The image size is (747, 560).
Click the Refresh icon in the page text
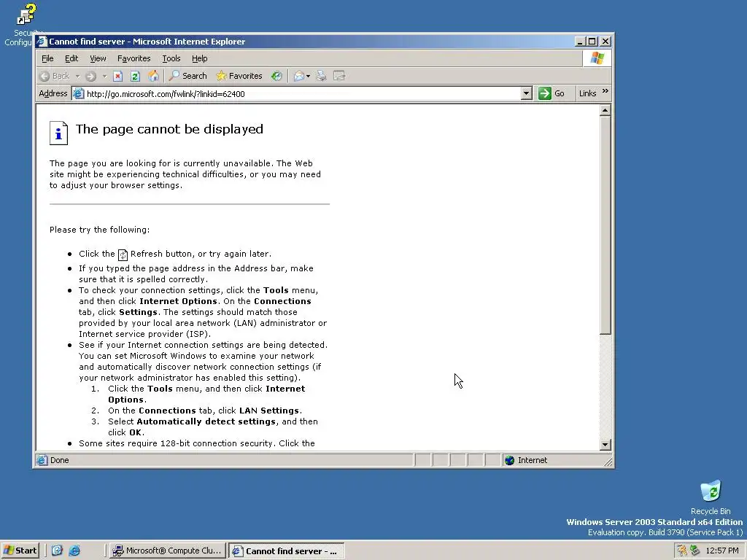pyautogui.click(x=123, y=254)
